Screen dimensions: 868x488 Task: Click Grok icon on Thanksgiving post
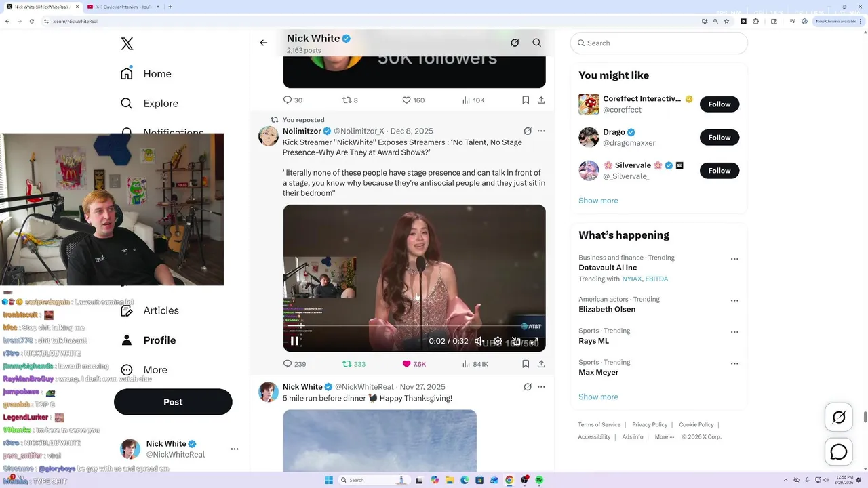tap(528, 387)
